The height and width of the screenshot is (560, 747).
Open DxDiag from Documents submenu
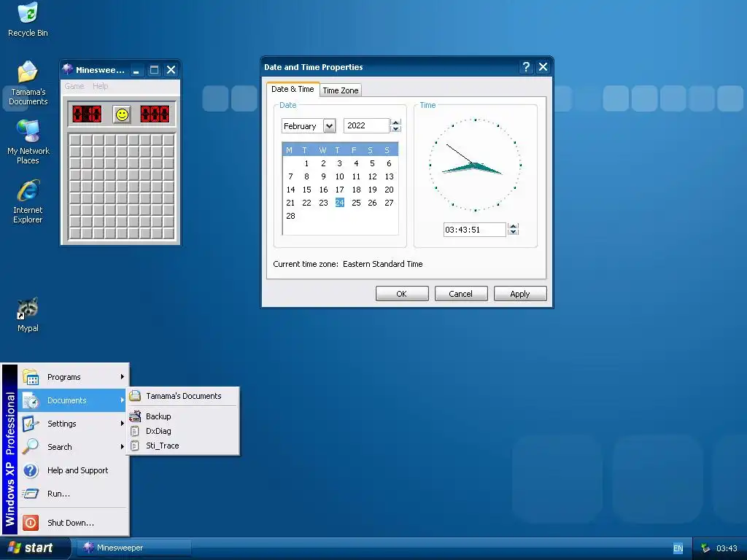click(183, 431)
